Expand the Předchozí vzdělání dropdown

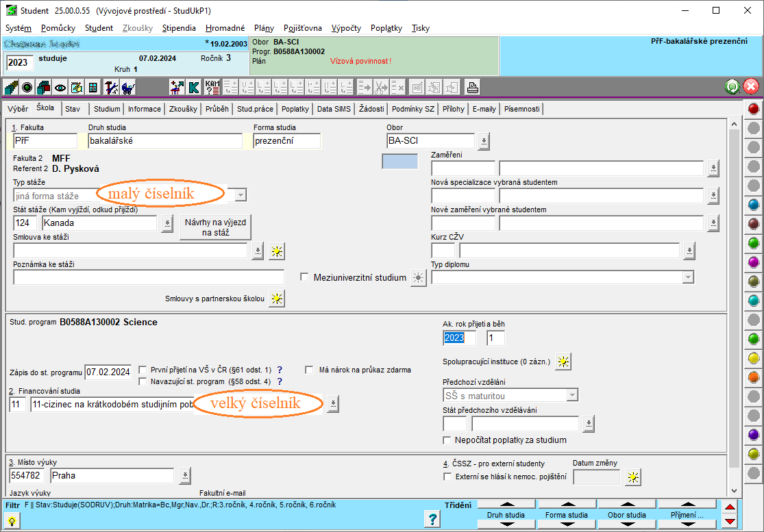coord(573,395)
